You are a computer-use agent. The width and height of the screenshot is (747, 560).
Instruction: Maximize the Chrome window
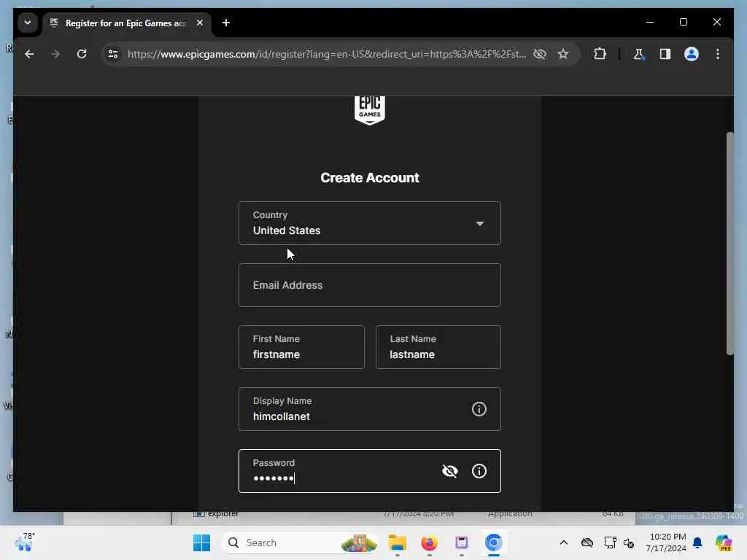(683, 22)
